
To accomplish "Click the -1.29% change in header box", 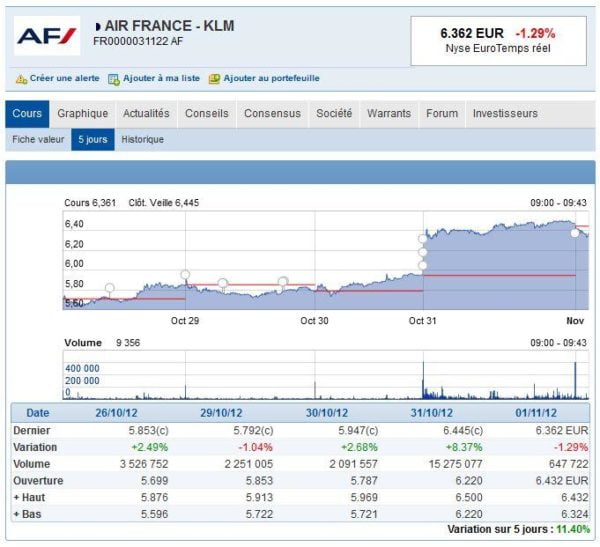I will [x=535, y=33].
